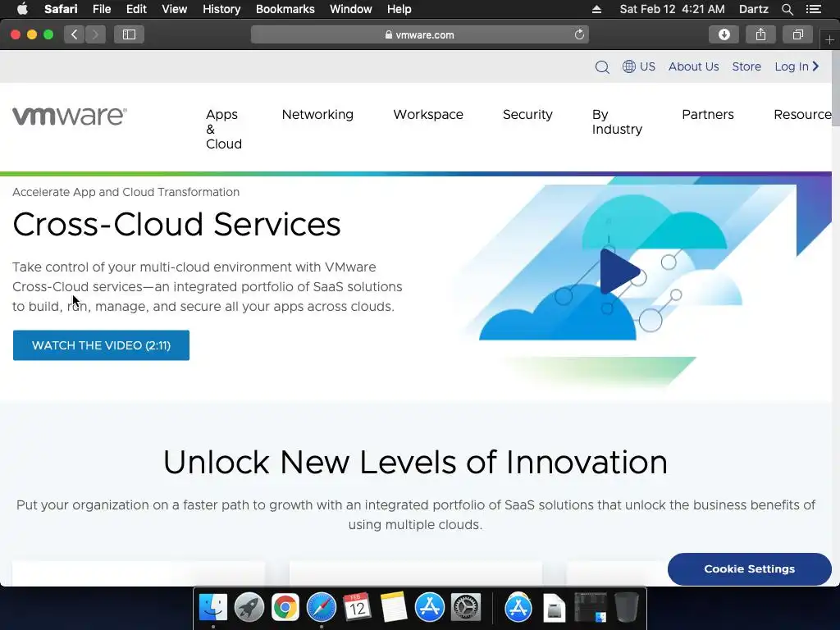Open Spotlight search in menu bar
This screenshot has height=630, width=840.
click(x=787, y=9)
